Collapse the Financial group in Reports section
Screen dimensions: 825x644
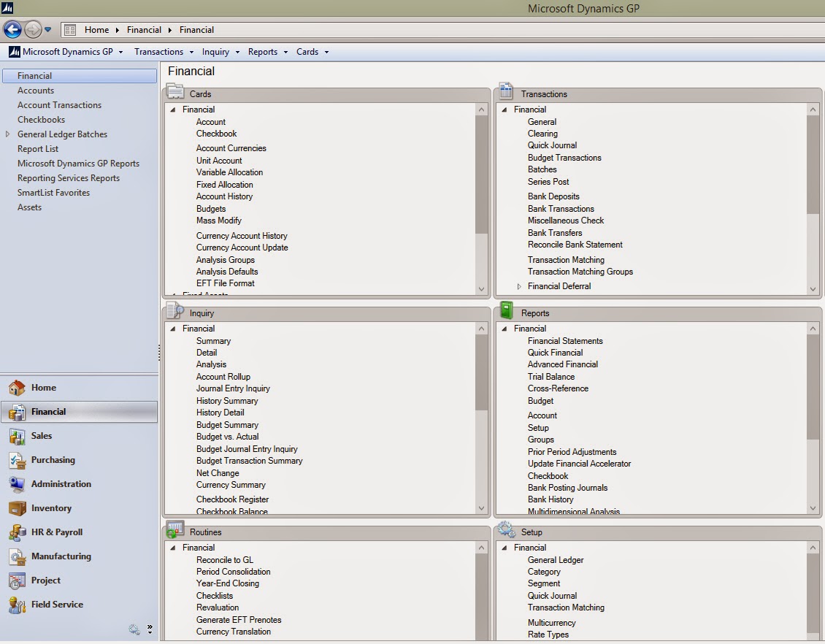pyautogui.click(x=504, y=329)
